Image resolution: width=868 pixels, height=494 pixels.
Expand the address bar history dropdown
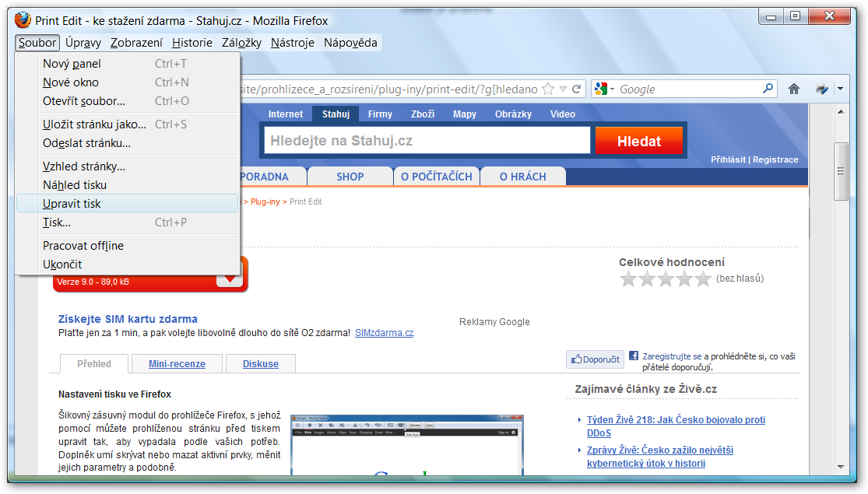coord(563,89)
